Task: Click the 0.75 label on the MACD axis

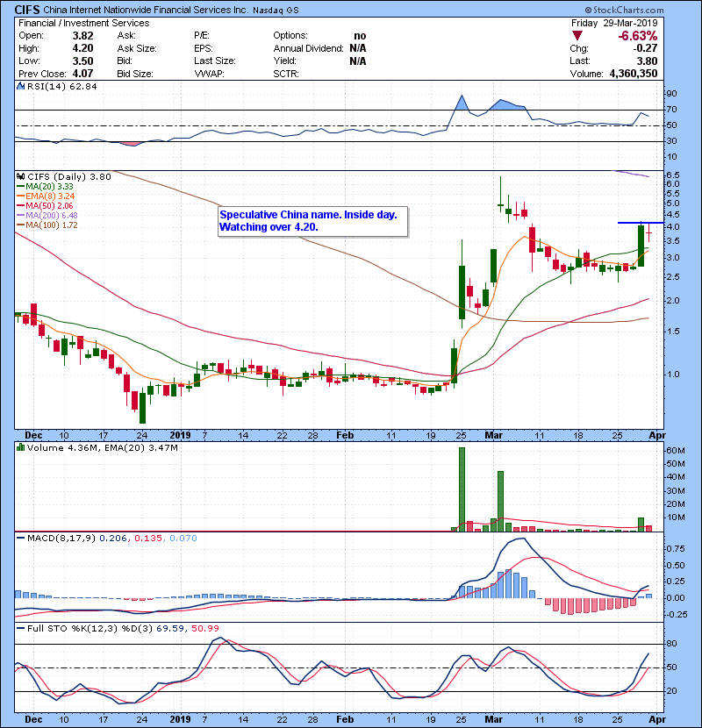Action: 676,549
